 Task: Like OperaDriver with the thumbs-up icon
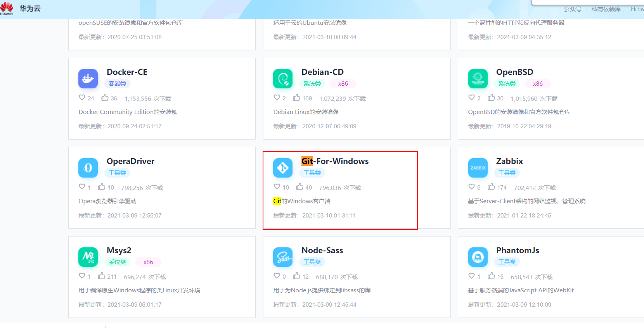(x=102, y=187)
